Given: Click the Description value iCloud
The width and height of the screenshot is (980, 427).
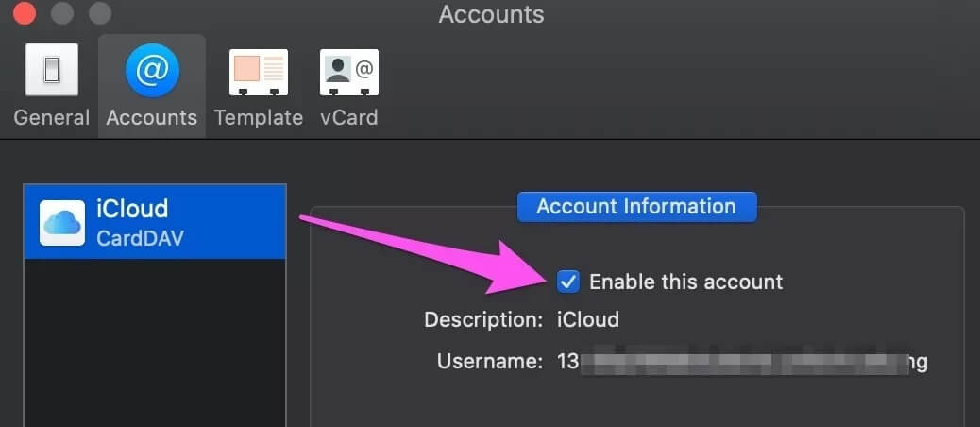Looking at the screenshot, I should tap(588, 320).
